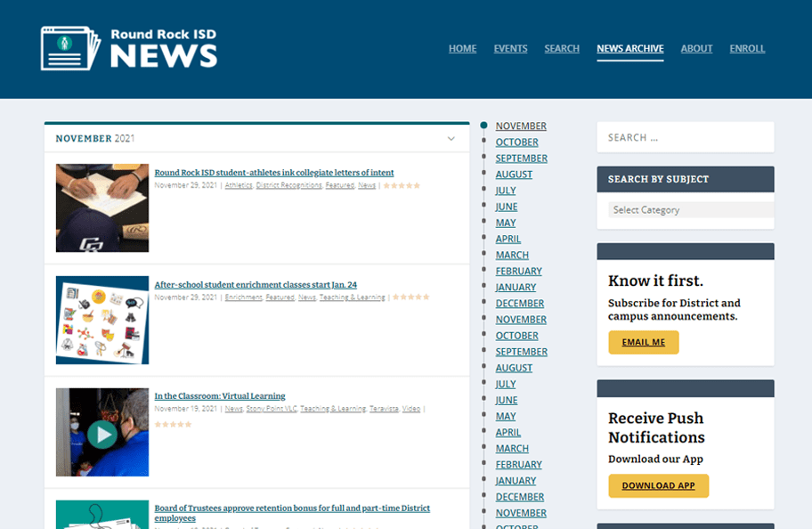Open the Select Category dropdown
812x529 pixels.
[691, 210]
